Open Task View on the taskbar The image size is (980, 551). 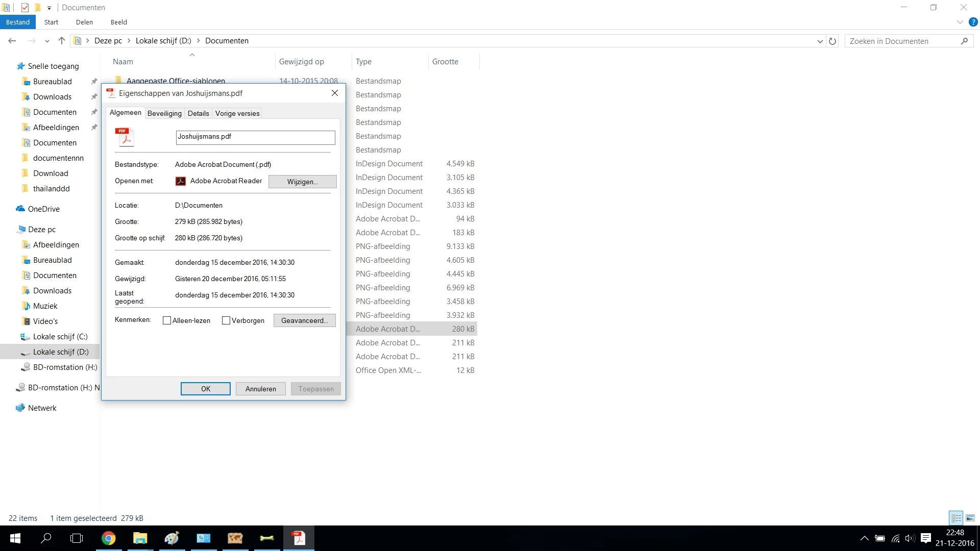coord(77,538)
